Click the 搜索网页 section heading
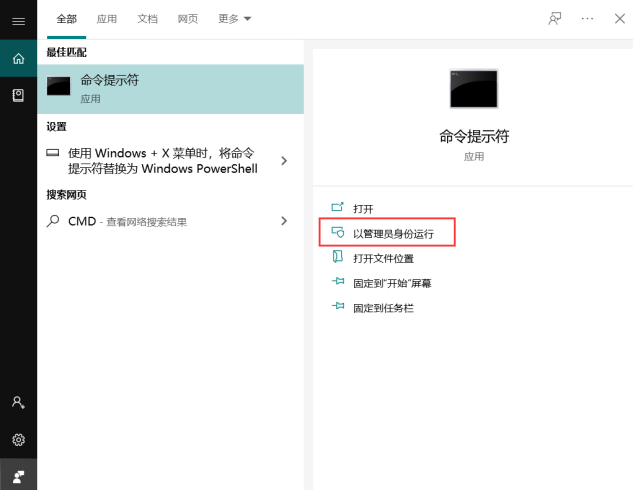 tap(67, 195)
